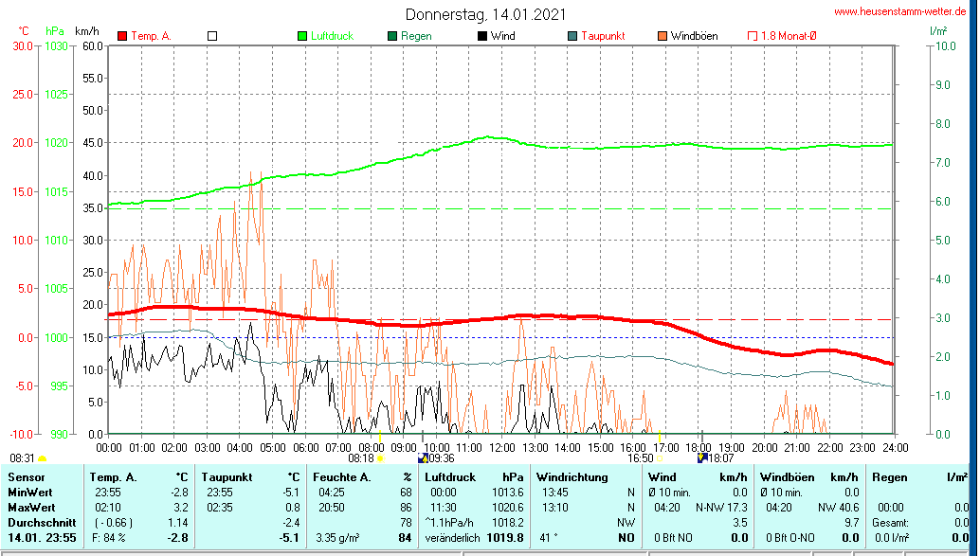The image size is (980, 556).
Task: Click the l/m² axis label at top right
Action: click(938, 30)
